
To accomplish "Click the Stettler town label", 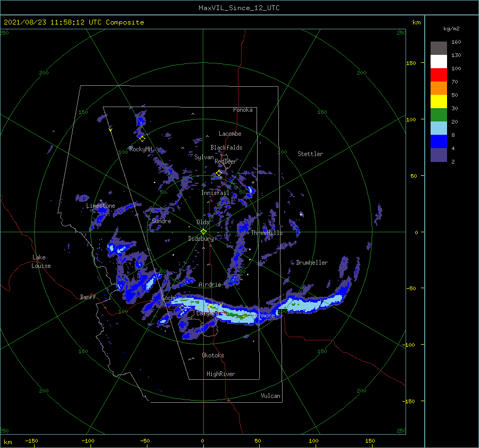I will pos(310,154).
